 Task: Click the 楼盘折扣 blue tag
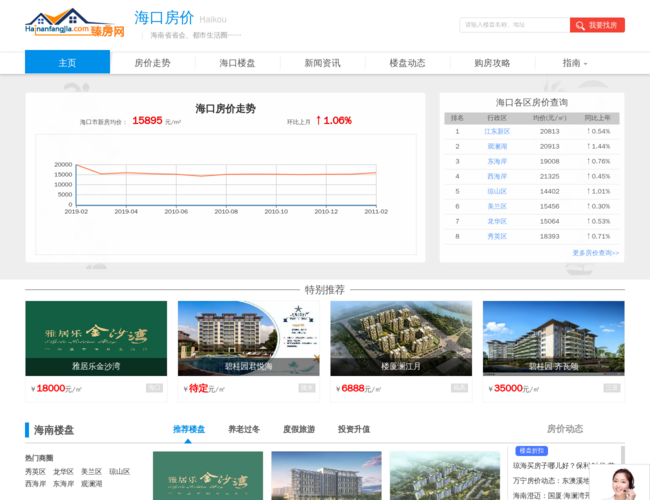tap(531, 451)
